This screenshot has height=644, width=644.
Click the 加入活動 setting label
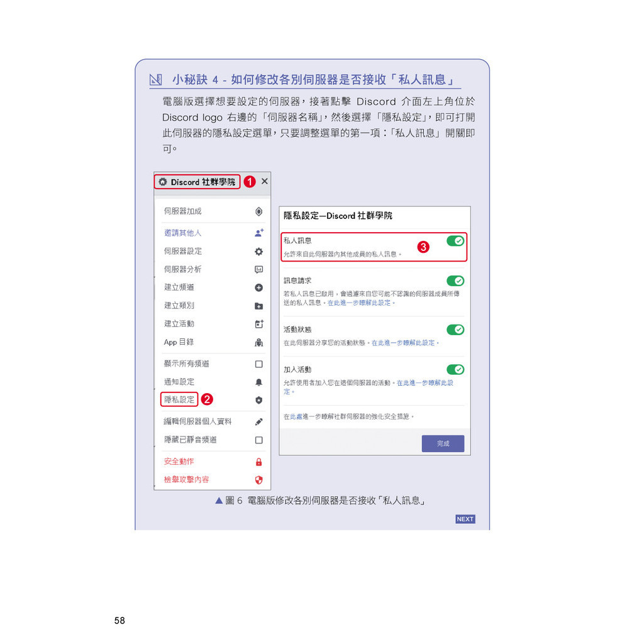coord(297,369)
